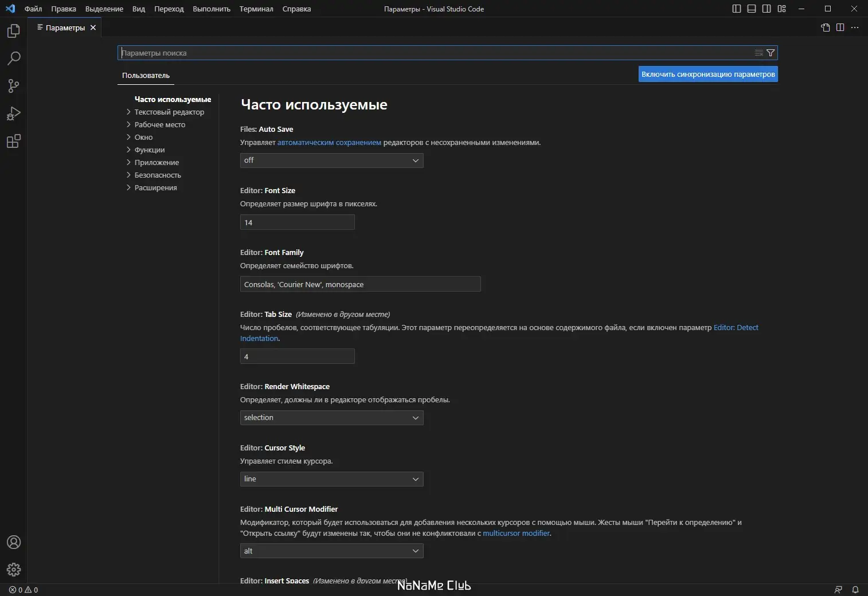Screen dimensions: 868x596
Task: Click the notifications bell in the status bar
Action: tap(855, 590)
